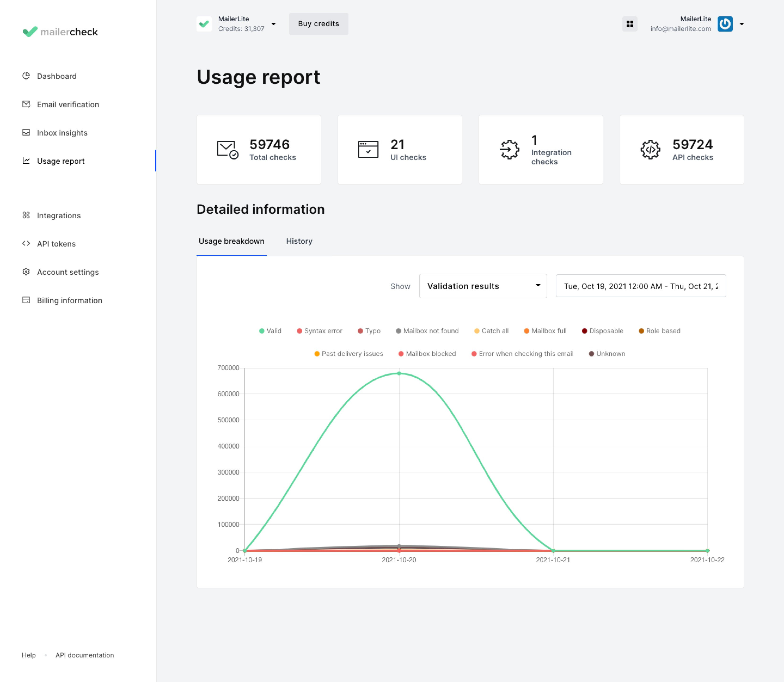Open Billing information page
This screenshot has width=784, height=682.
point(69,300)
